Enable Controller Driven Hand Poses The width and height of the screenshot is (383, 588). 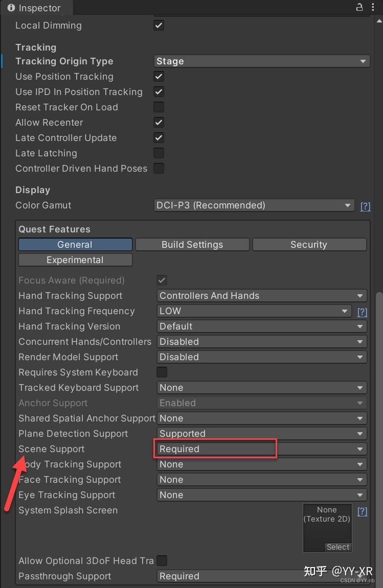(159, 168)
